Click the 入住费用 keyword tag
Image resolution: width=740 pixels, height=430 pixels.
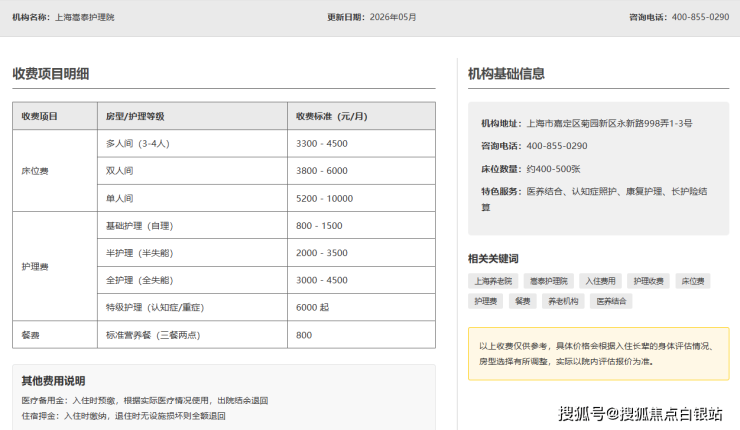coord(600,281)
